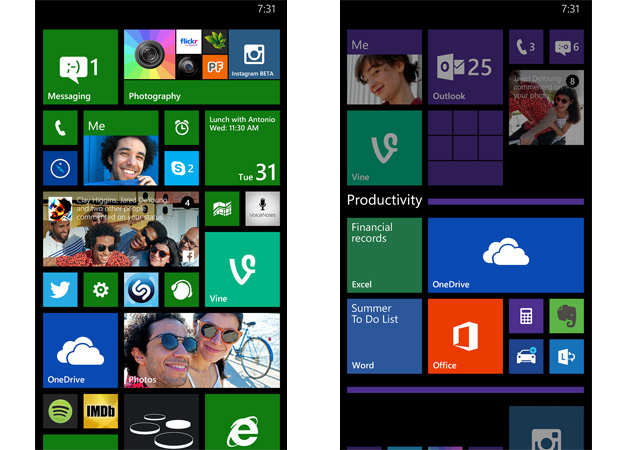The image size is (630, 450).
Task: Open the Me tile on right phone
Action: pyautogui.click(x=385, y=67)
